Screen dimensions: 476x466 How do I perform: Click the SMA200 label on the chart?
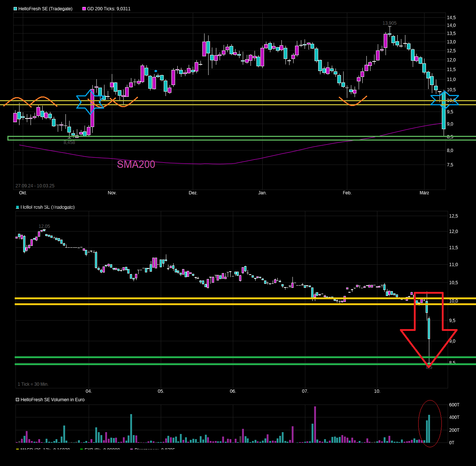pos(136,165)
